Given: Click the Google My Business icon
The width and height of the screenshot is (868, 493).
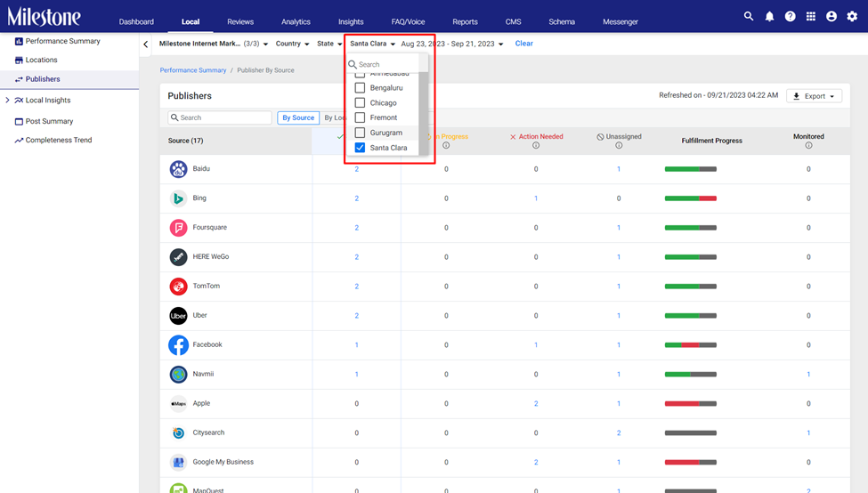Looking at the screenshot, I should point(178,462).
